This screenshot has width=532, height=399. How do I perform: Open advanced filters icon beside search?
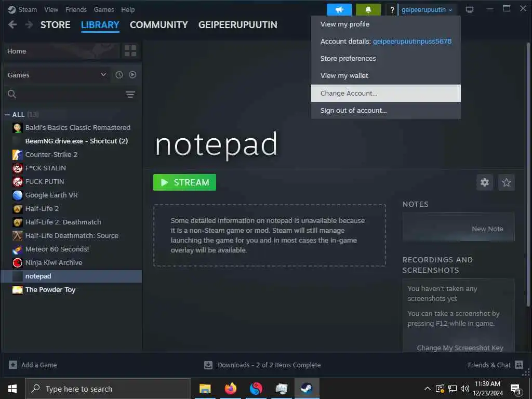[x=130, y=95]
